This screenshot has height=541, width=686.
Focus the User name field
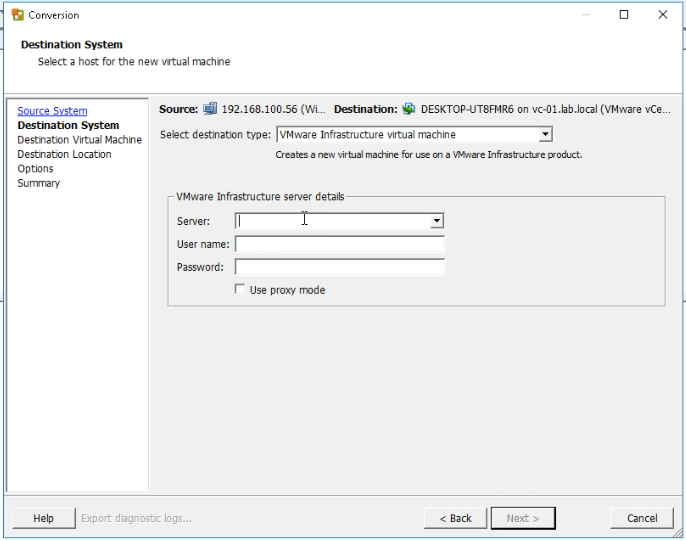pyautogui.click(x=340, y=244)
